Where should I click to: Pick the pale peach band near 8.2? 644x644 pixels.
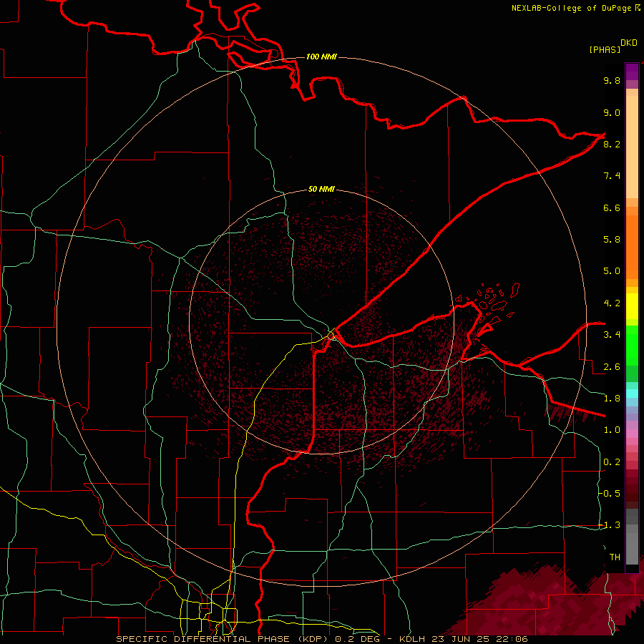point(632,147)
